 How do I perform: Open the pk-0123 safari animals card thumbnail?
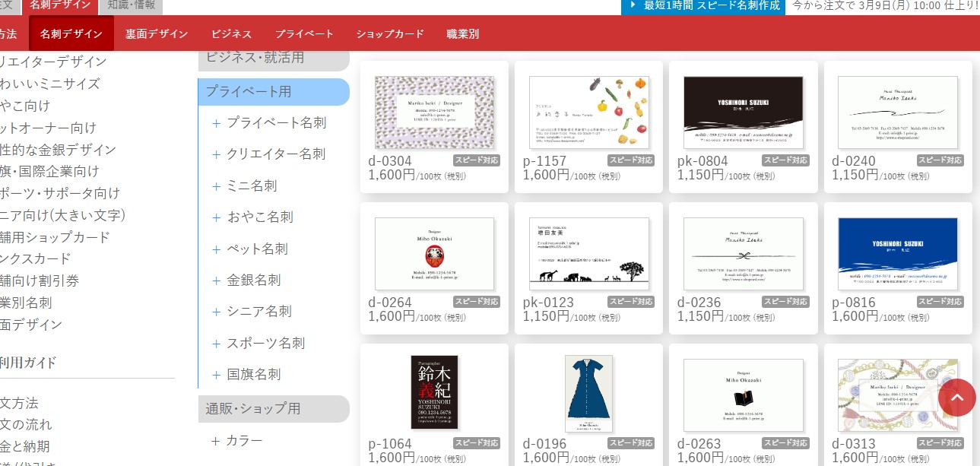pos(589,254)
